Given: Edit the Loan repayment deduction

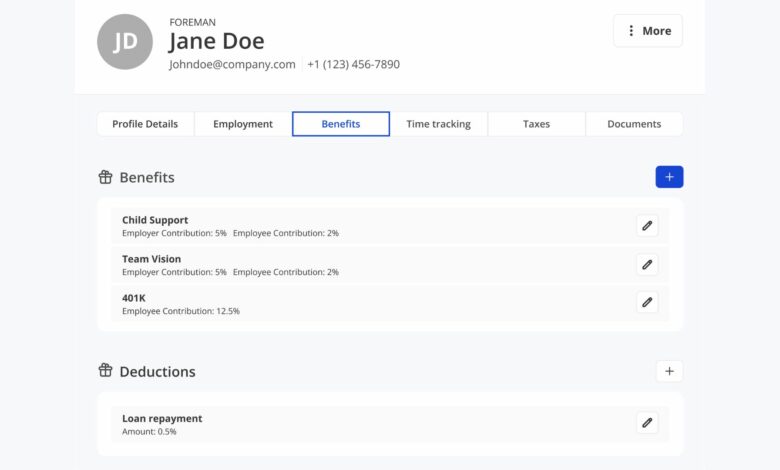Looking at the screenshot, I should tap(647, 423).
